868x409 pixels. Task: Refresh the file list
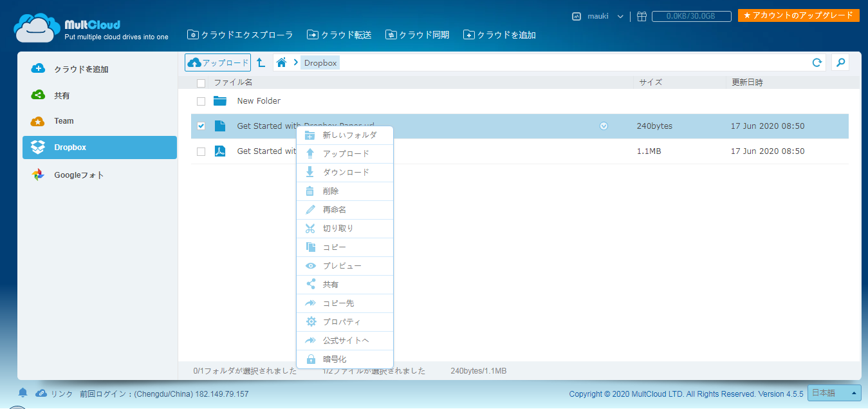point(817,62)
